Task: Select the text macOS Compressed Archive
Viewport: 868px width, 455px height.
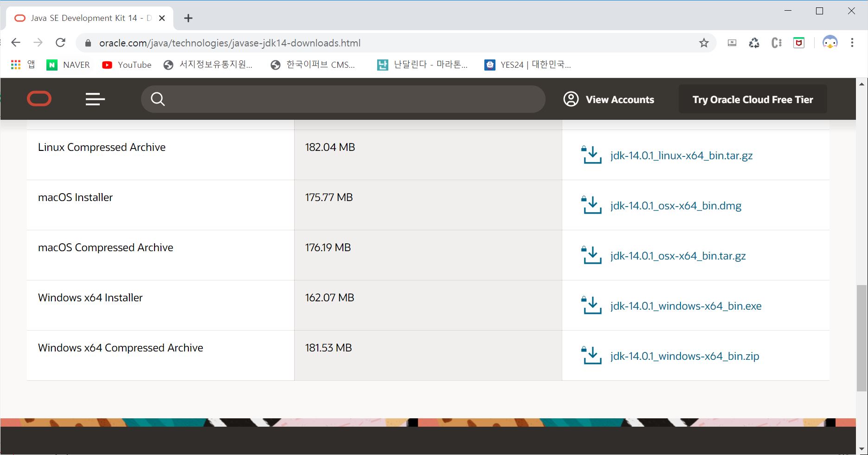Action: [105, 247]
